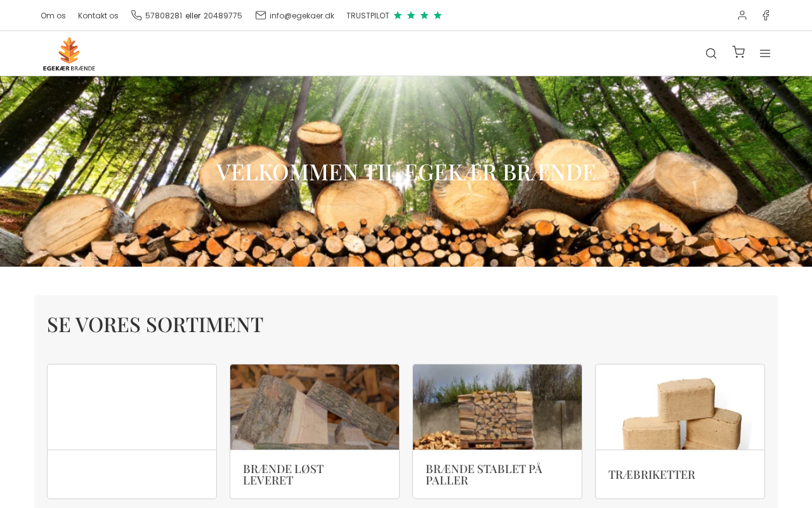Click the 'Velkommen til Egekær Brænde' heading
812x508 pixels.
pos(406,171)
